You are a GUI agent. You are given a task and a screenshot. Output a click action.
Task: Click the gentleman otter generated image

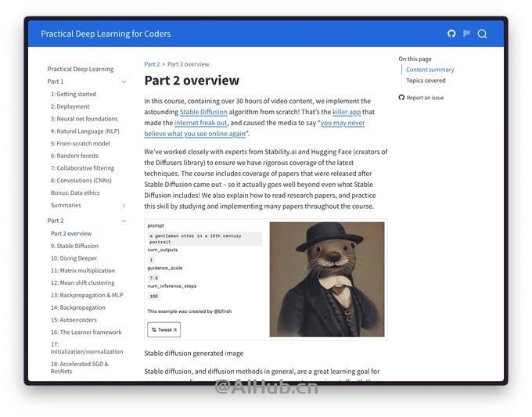point(327,279)
